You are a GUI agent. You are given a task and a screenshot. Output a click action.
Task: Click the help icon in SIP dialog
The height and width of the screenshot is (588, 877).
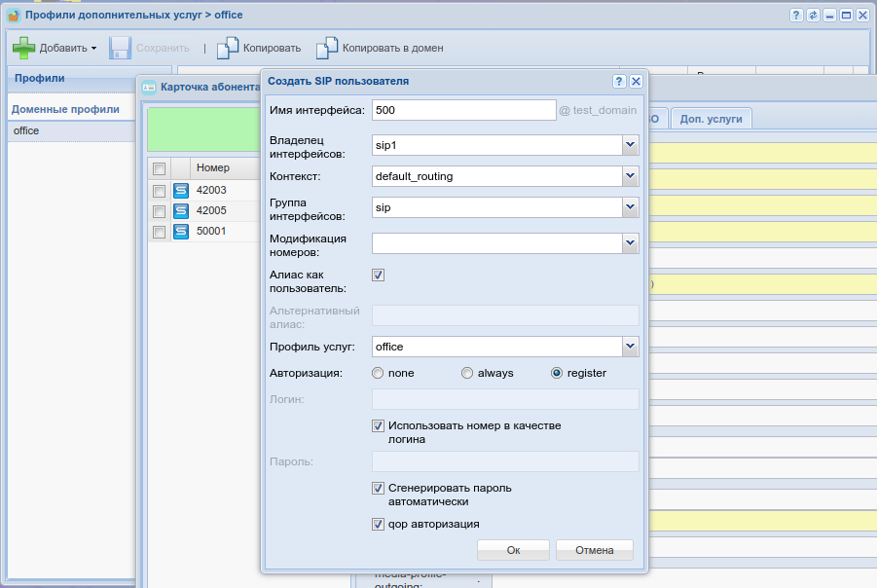619,82
